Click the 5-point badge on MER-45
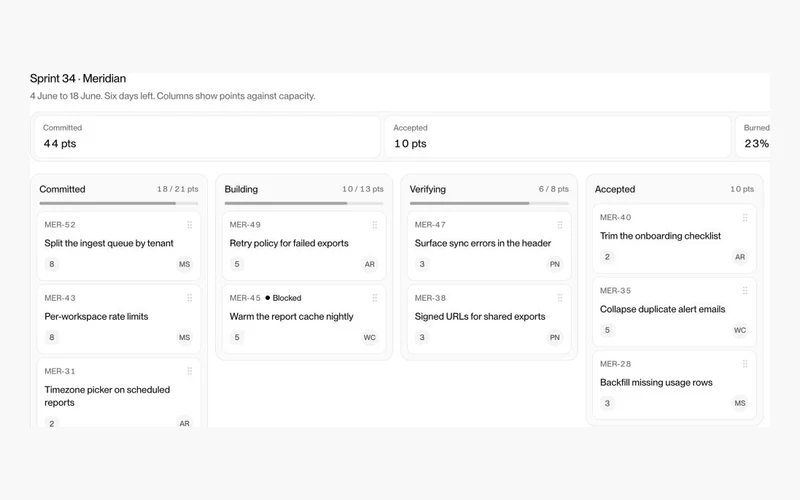Screen dimensions: 800x500 237,337
